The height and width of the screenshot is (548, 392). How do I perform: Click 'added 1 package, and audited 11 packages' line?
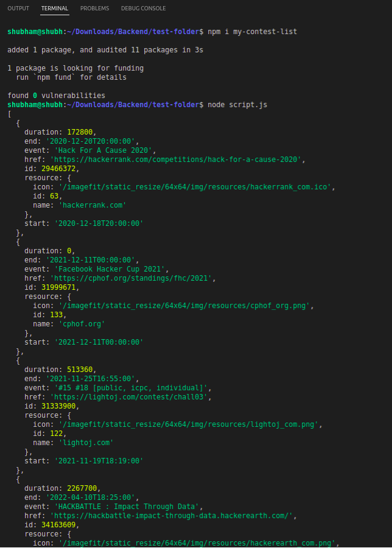tap(105, 50)
